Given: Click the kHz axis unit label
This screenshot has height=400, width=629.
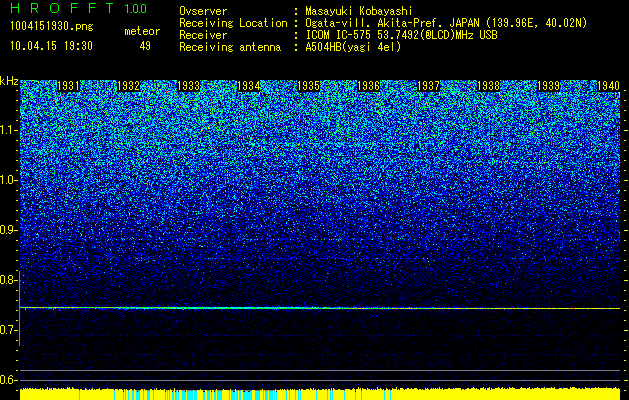Looking at the screenshot, I should point(9,81).
